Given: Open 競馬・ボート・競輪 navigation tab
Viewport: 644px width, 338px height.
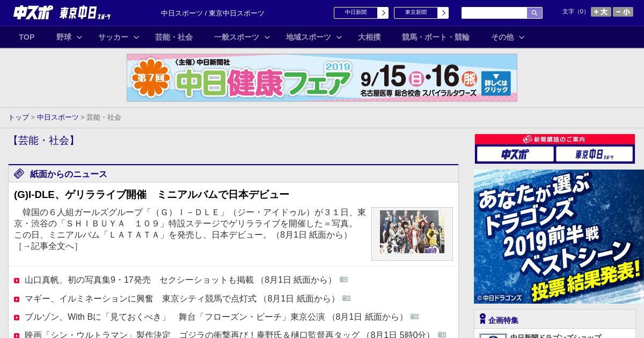Looking at the screenshot, I should click(436, 37).
